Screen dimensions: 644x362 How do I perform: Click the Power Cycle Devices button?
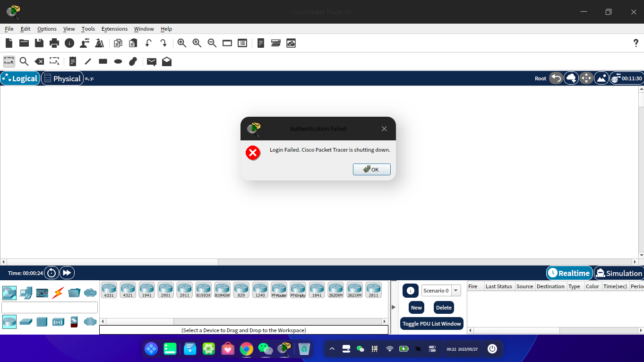(x=52, y=273)
